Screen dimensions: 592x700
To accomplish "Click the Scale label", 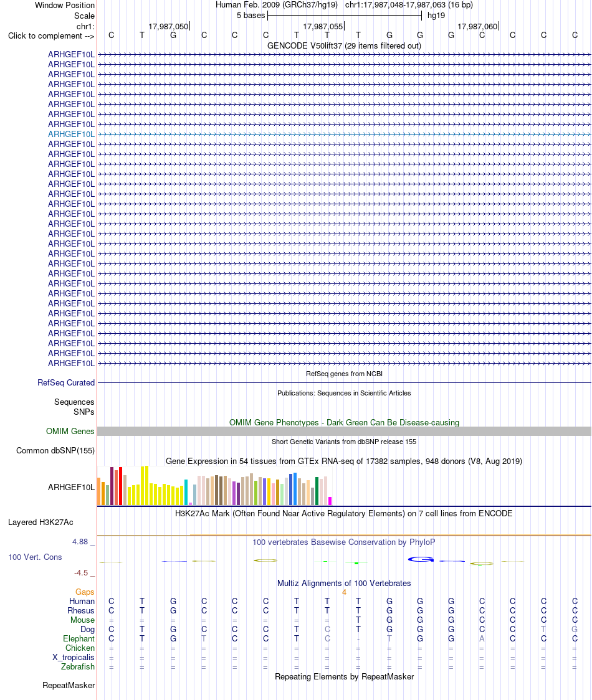I will pyautogui.click(x=85, y=16).
